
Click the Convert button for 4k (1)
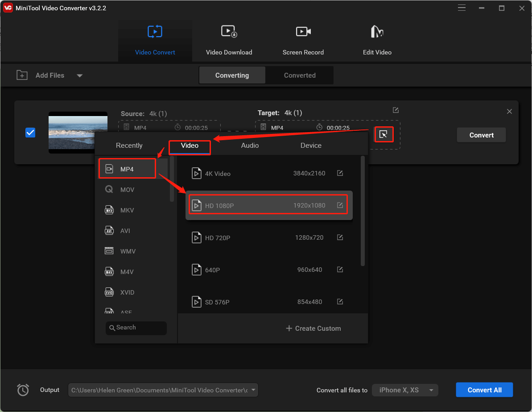[x=481, y=135]
